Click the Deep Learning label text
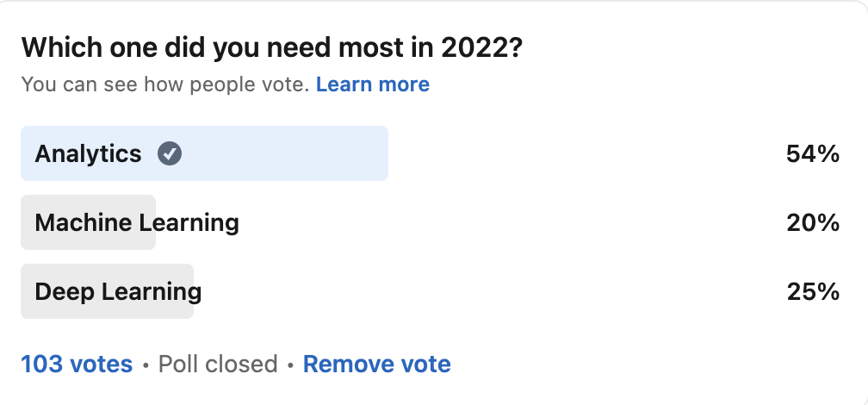Image resolution: width=868 pixels, height=405 pixels. pos(118,292)
